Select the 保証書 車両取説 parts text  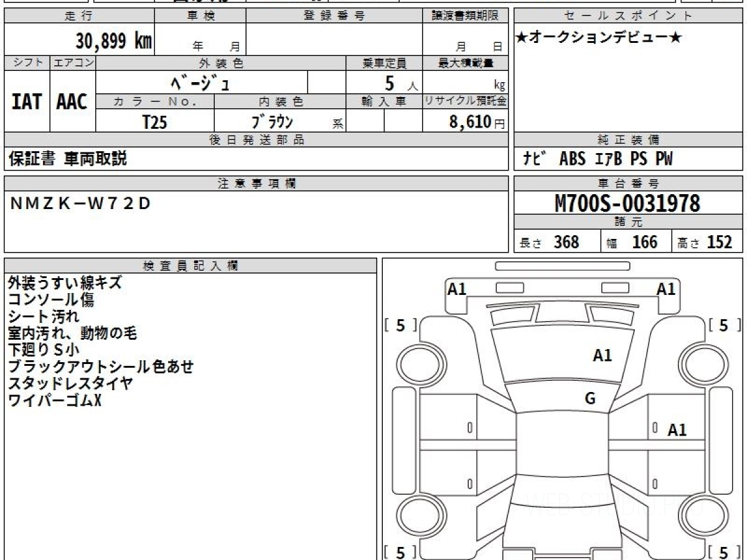(68, 159)
